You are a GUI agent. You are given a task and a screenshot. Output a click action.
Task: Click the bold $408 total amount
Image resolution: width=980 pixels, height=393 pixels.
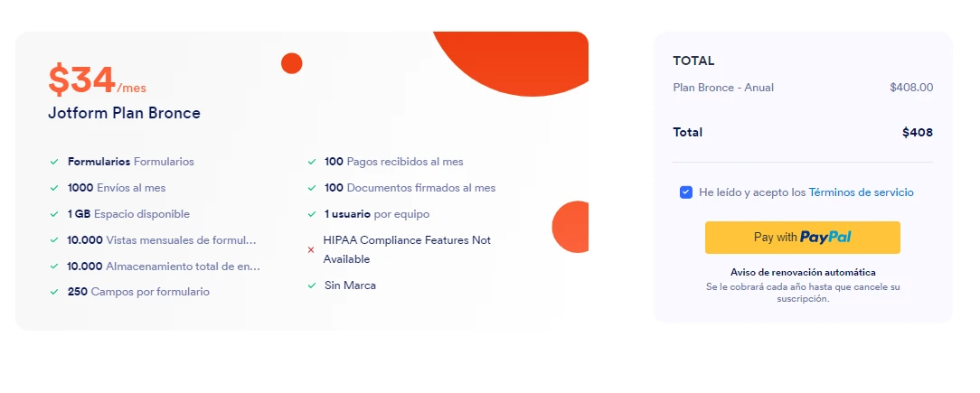(918, 133)
